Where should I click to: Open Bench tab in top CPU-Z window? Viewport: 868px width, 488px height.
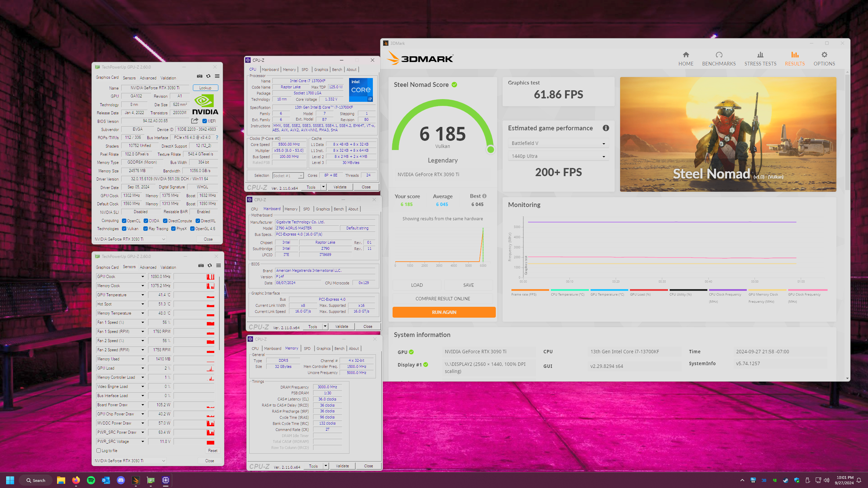click(x=337, y=70)
